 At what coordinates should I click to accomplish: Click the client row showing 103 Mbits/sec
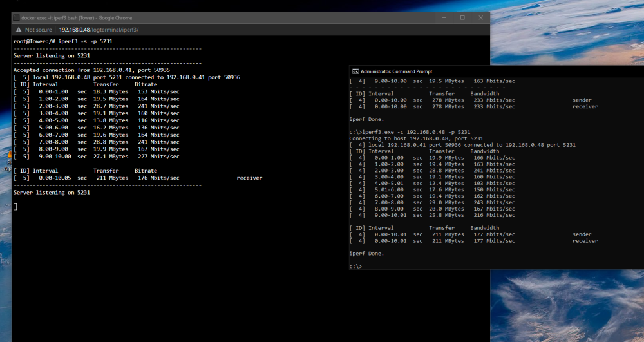coord(432,183)
